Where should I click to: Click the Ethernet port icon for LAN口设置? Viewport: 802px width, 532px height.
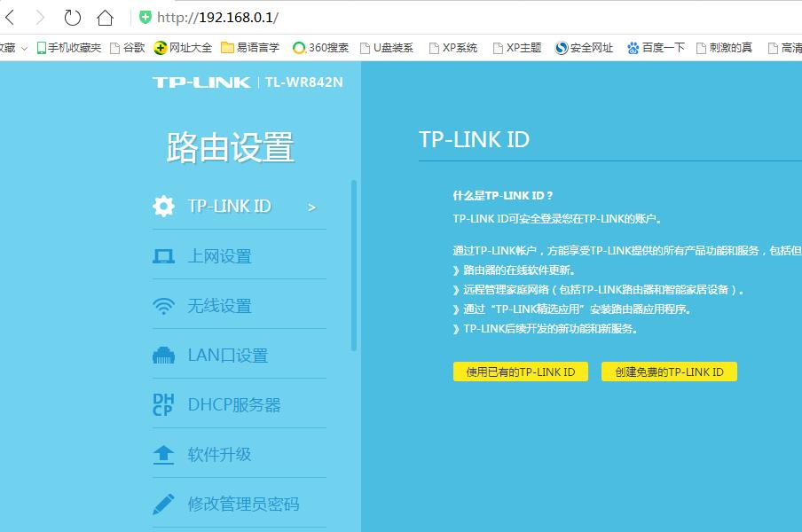click(163, 356)
